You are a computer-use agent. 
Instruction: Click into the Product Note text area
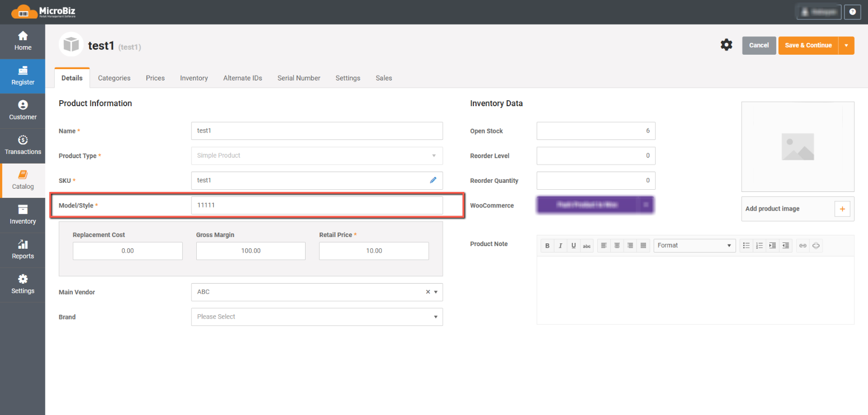(695, 290)
